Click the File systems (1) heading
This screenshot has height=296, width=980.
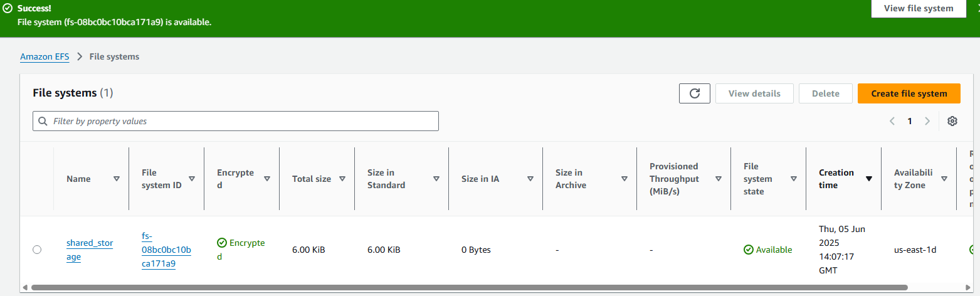click(x=73, y=93)
